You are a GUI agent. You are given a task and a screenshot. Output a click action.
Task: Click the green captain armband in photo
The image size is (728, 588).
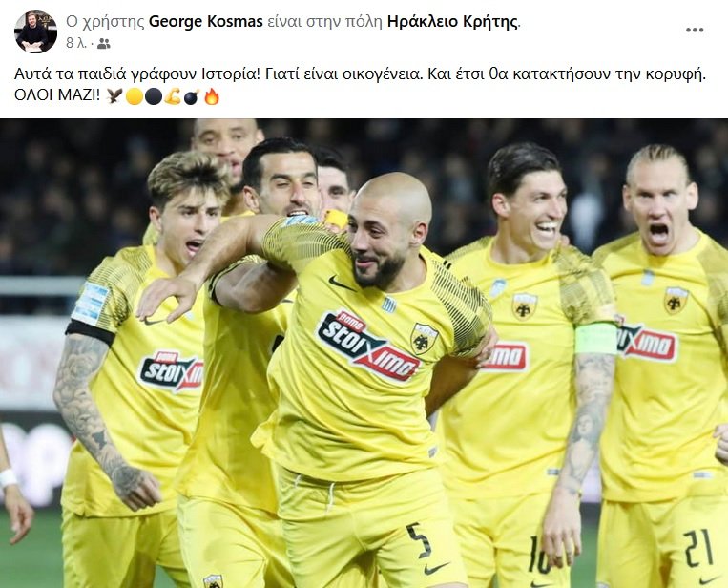(595, 339)
